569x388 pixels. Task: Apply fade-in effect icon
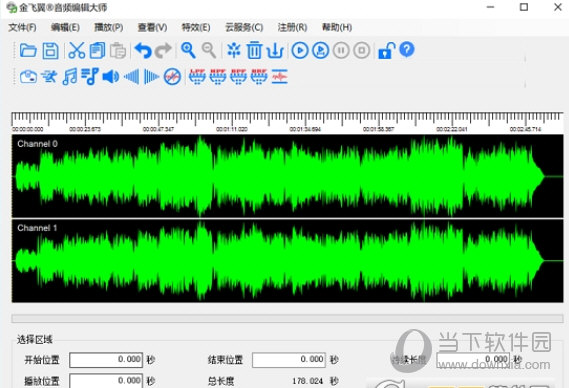(x=131, y=77)
